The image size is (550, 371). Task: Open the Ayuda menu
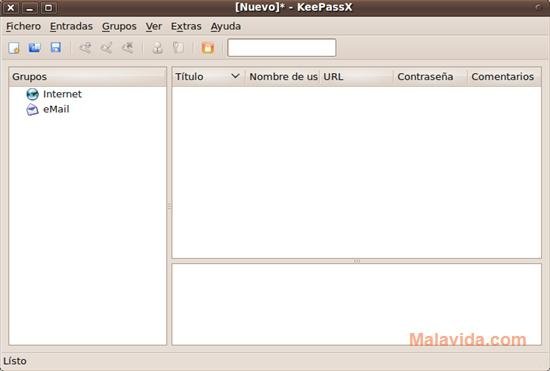coord(226,26)
